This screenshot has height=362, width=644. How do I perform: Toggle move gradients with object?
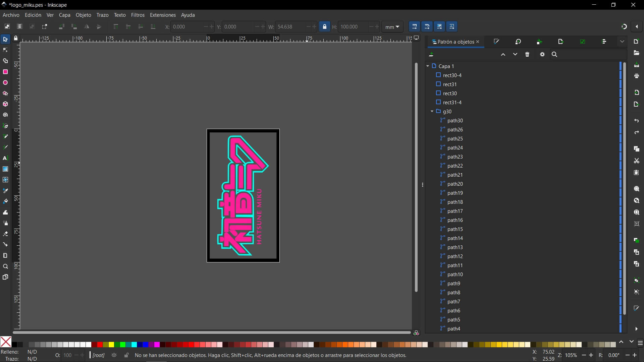tap(439, 26)
